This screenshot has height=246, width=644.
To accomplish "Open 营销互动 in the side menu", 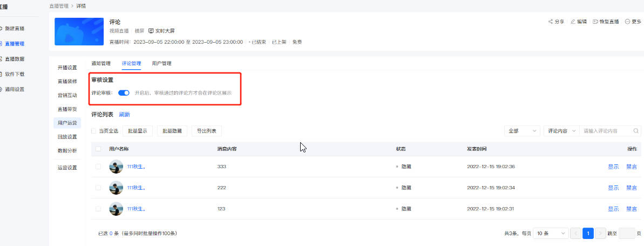I will pyautogui.click(x=67, y=95).
